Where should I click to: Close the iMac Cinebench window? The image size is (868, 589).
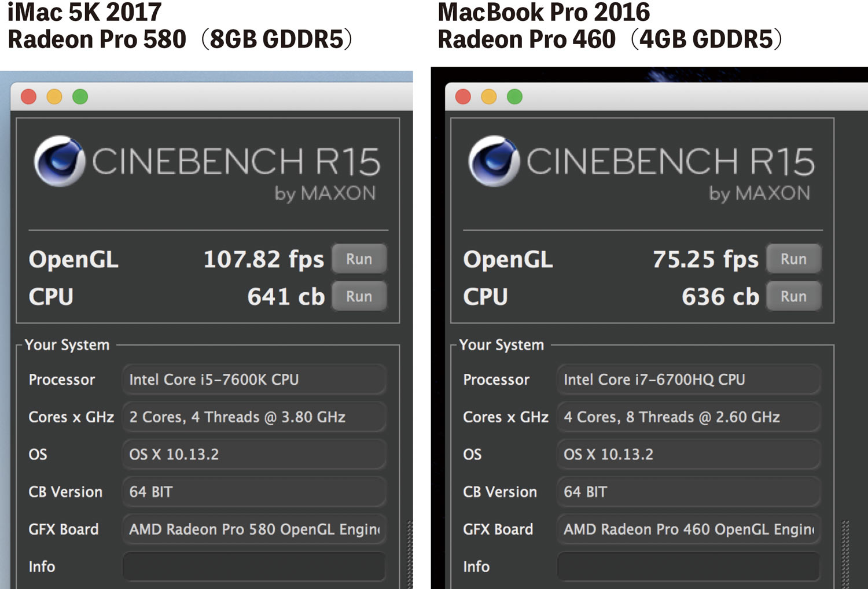28,97
